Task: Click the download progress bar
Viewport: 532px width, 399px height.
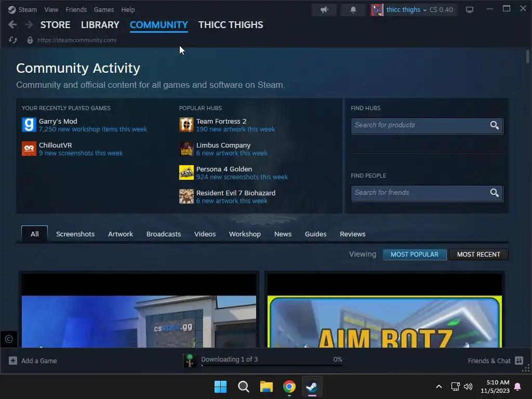Action: [x=272, y=365]
